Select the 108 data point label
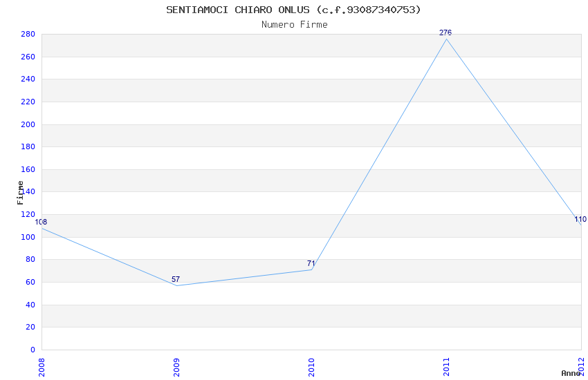 coord(42,222)
